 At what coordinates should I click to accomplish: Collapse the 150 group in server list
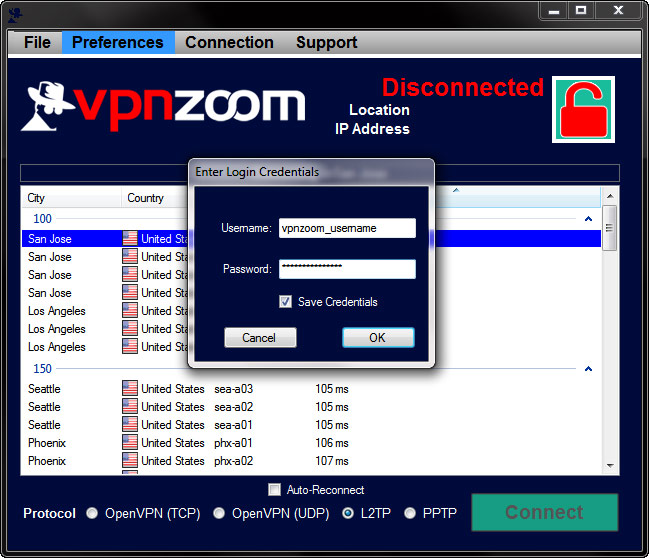point(588,368)
